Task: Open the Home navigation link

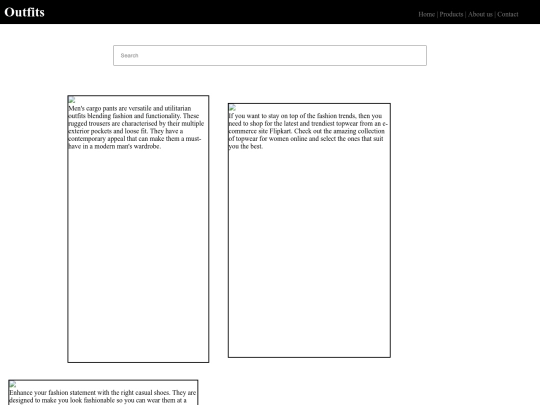Action: click(x=426, y=14)
